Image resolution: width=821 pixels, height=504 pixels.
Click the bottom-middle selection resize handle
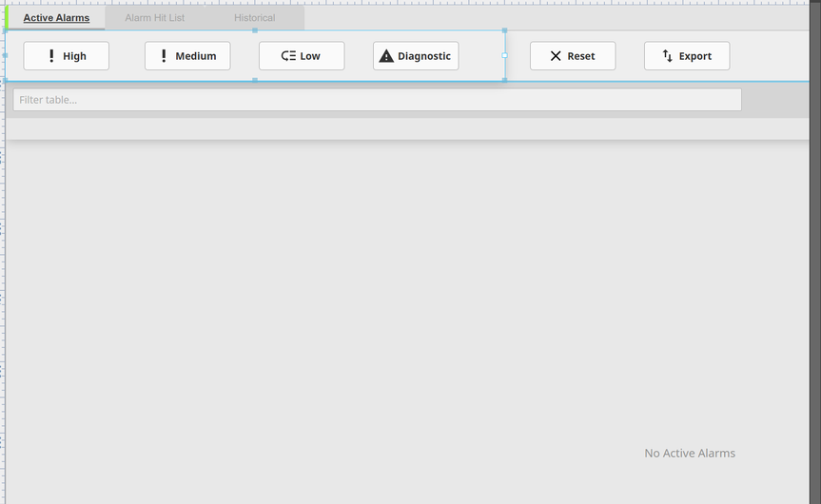(255, 81)
